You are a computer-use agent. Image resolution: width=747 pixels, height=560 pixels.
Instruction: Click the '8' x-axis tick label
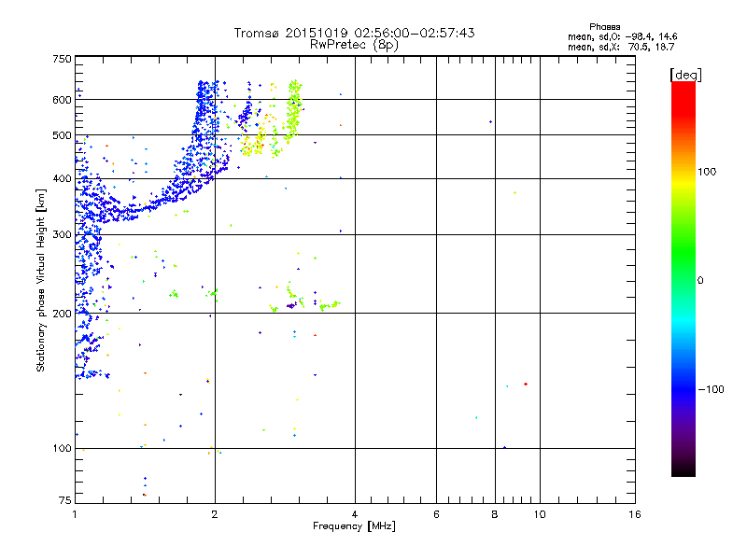click(x=495, y=514)
